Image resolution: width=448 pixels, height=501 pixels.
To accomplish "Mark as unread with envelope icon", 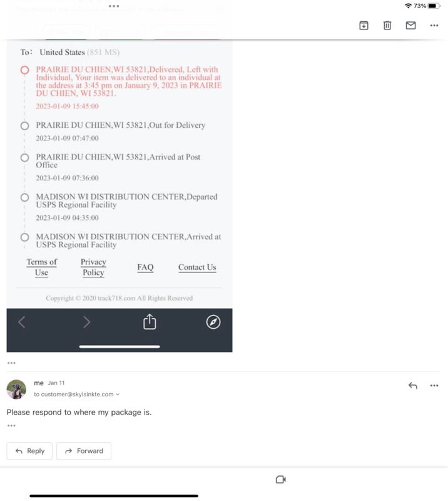I will click(410, 25).
